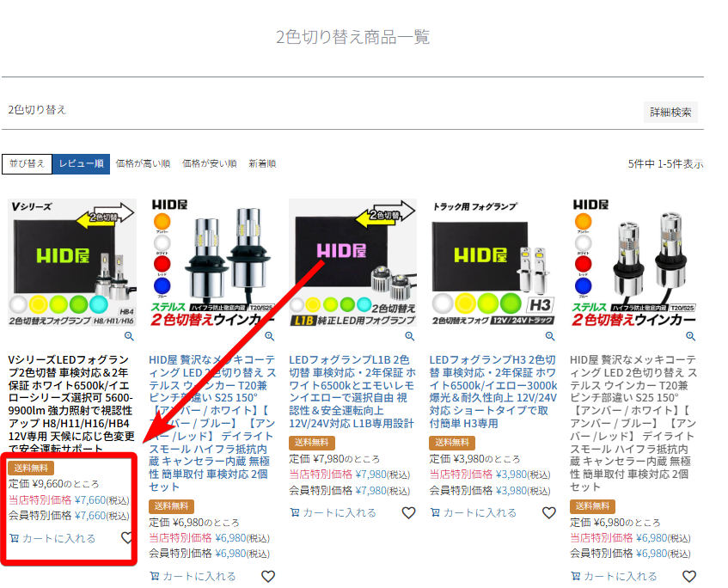The image size is (728, 588).
Task: Open LEDフォグランプL1B product title link
Action: click(352, 392)
